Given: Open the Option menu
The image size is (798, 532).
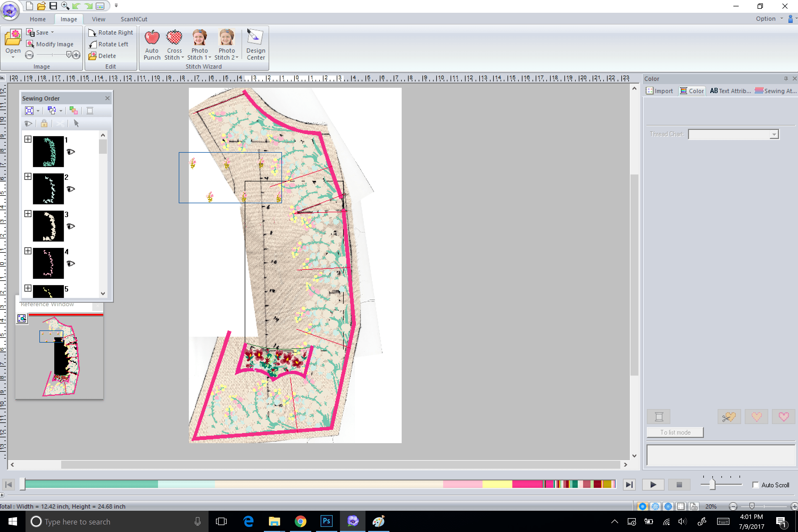Looking at the screenshot, I should (x=766, y=19).
